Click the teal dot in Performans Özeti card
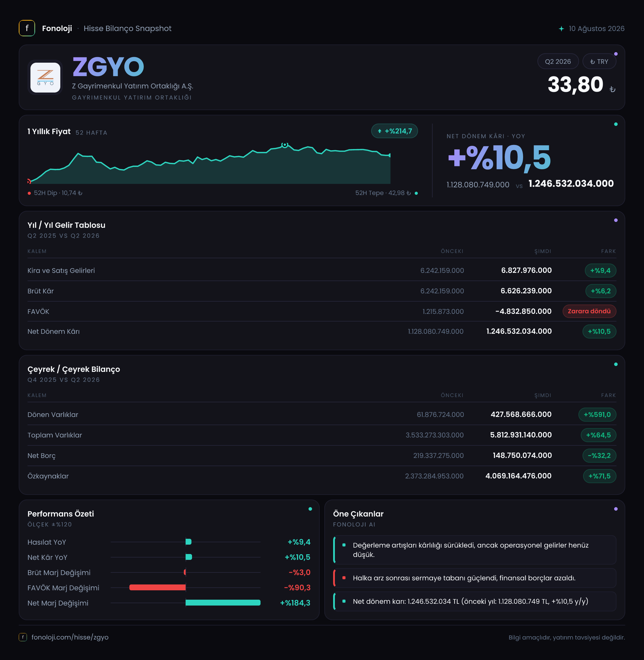Viewport: 644px width, 660px height. 310,509
